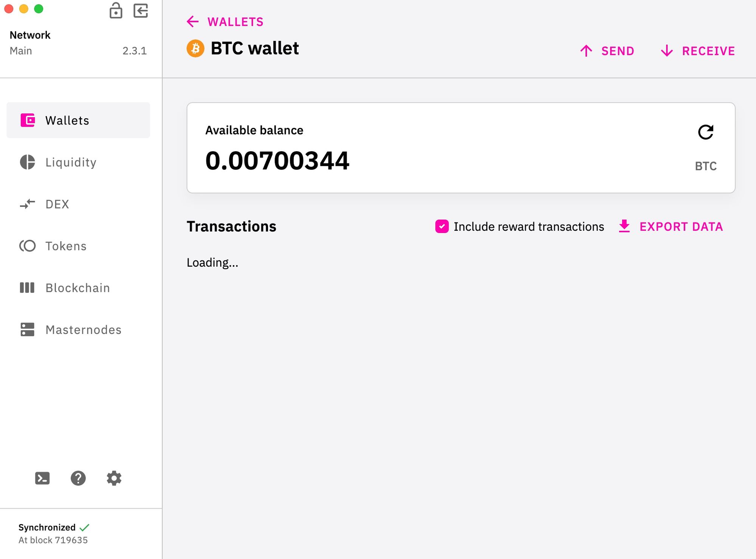The height and width of the screenshot is (559, 756).
Task: Open the help question mark icon
Action: (x=78, y=478)
